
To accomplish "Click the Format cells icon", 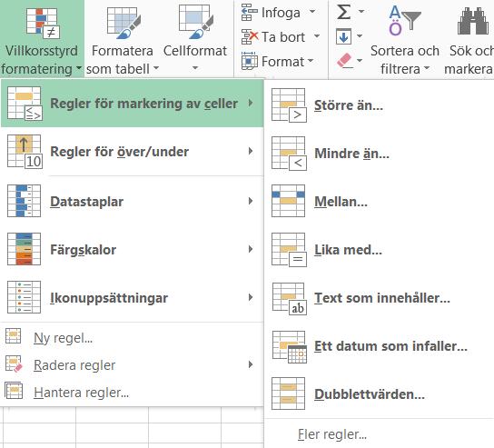I will tap(250, 61).
